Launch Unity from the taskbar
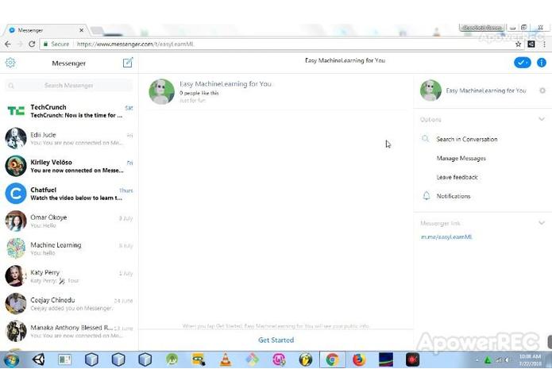 point(38,359)
